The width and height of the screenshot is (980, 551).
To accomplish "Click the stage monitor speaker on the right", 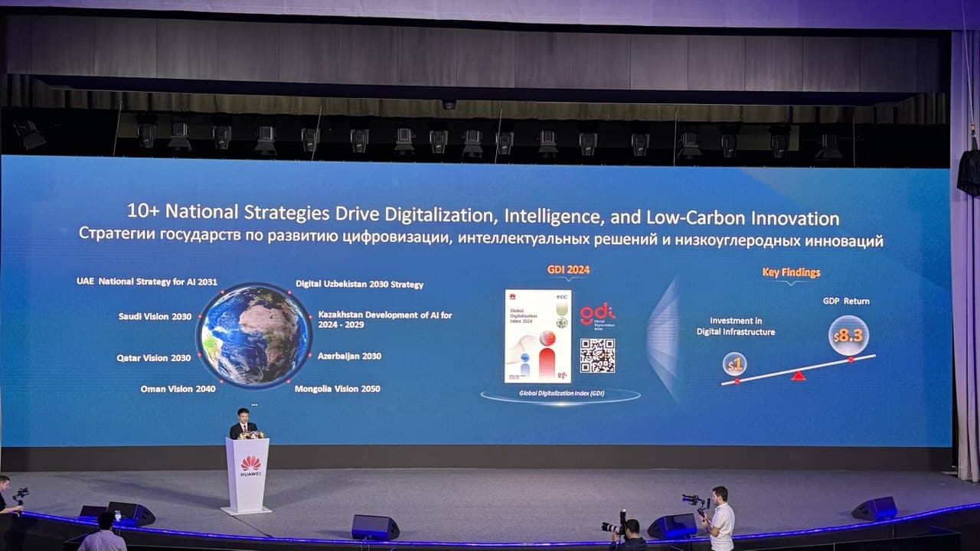I will coord(874,509).
